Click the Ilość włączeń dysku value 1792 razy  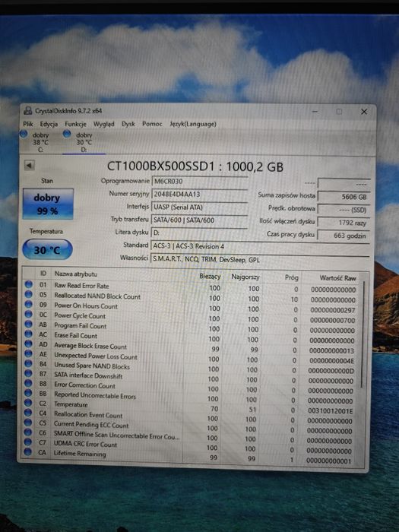(x=344, y=223)
